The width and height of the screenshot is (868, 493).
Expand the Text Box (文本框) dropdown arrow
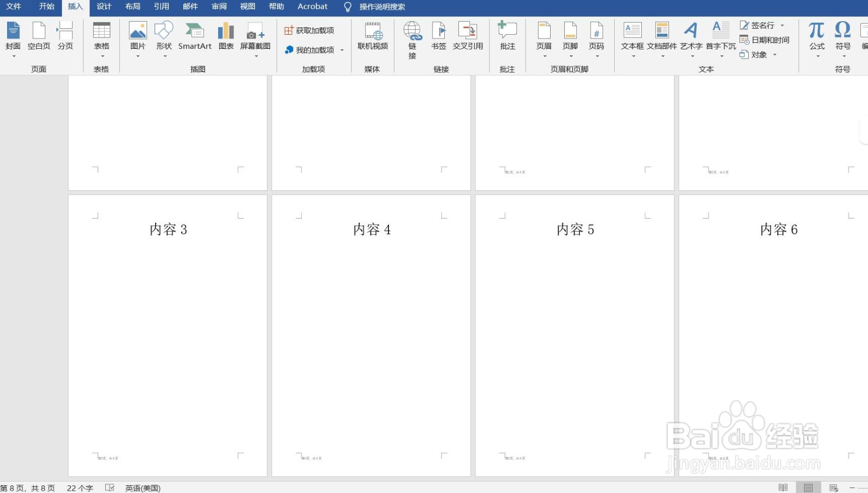click(x=633, y=56)
